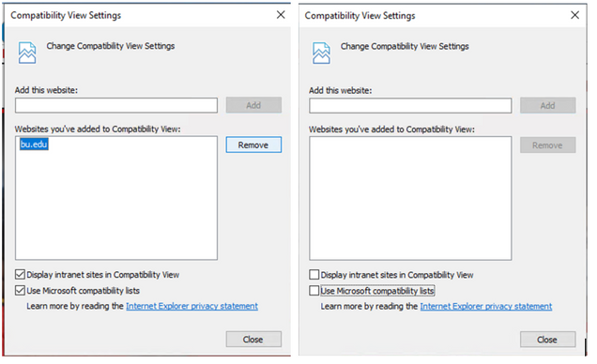Open Internet Explorer privacy statement link on left
This screenshot has height=364, width=597.
[x=191, y=306]
